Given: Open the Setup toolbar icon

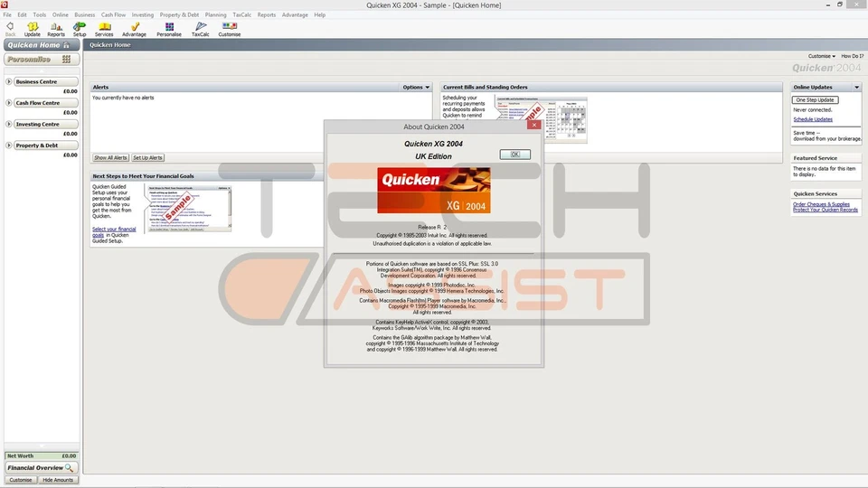Looking at the screenshot, I should [80, 29].
